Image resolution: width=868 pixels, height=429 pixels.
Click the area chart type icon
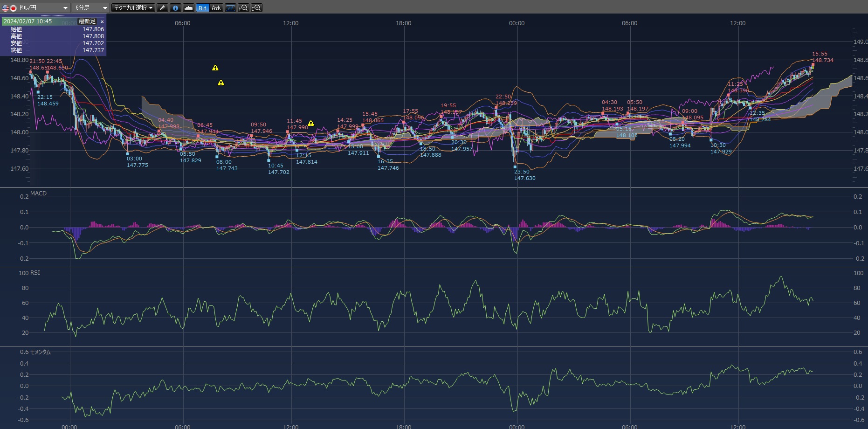tap(189, 8)
